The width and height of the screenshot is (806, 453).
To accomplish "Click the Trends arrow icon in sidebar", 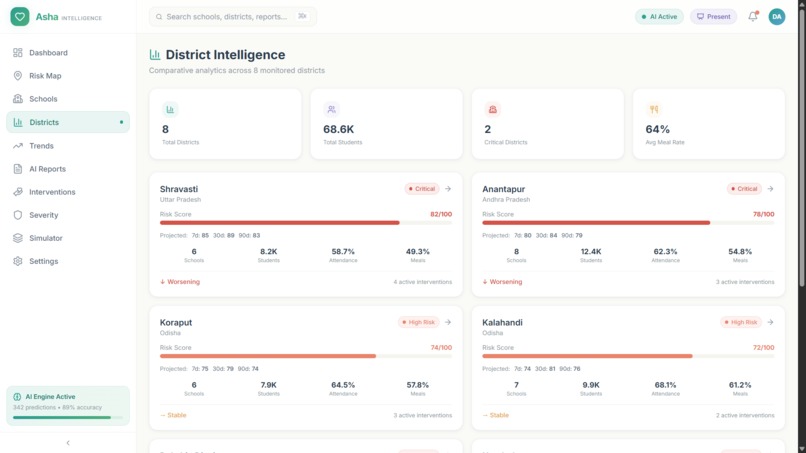I will (17, 146).
